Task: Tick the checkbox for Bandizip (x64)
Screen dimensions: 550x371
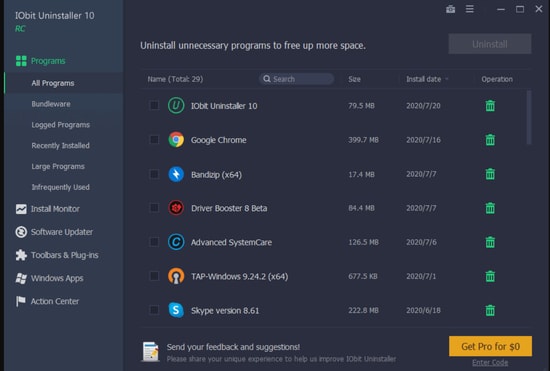Action: click(x=154, y=174)
